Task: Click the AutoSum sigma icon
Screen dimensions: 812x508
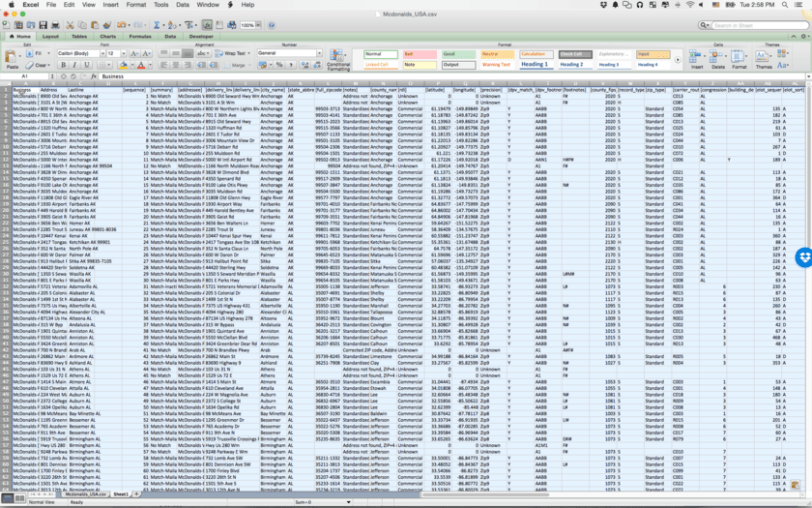Action: 157,25
